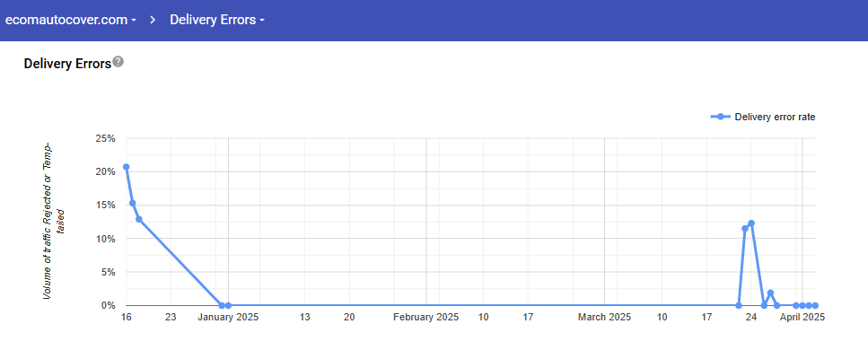Click the zero data point at January 2025
The image size is (868, 350).
click(x=228, y=305)
